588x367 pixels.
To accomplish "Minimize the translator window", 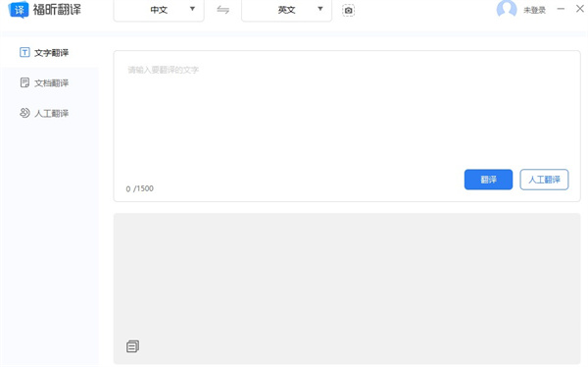I will tap(561, 9).
